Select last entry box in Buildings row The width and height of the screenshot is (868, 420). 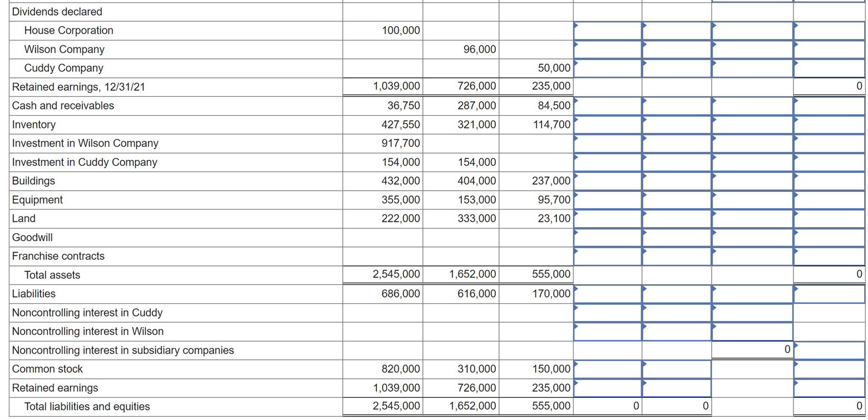point(829,181)
